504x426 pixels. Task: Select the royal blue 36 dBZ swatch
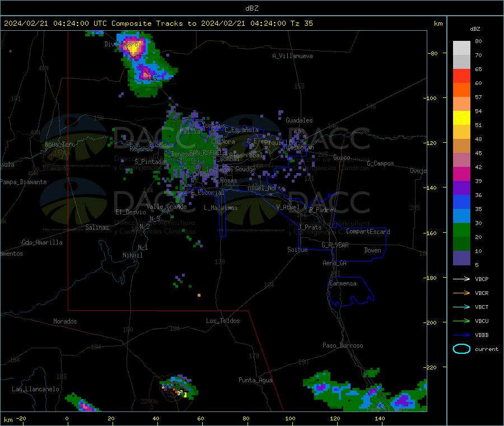[x=461, y=202]
